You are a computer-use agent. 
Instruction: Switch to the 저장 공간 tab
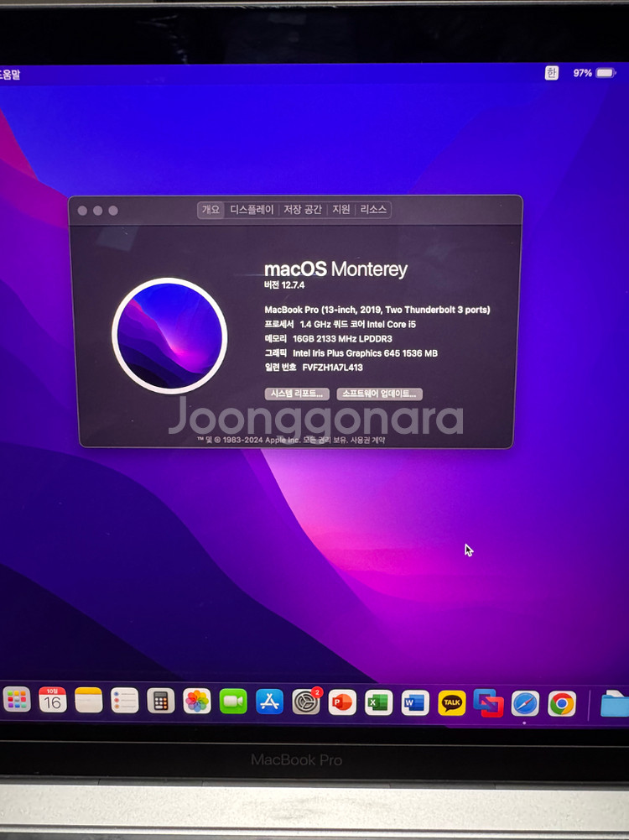(302, 210)
